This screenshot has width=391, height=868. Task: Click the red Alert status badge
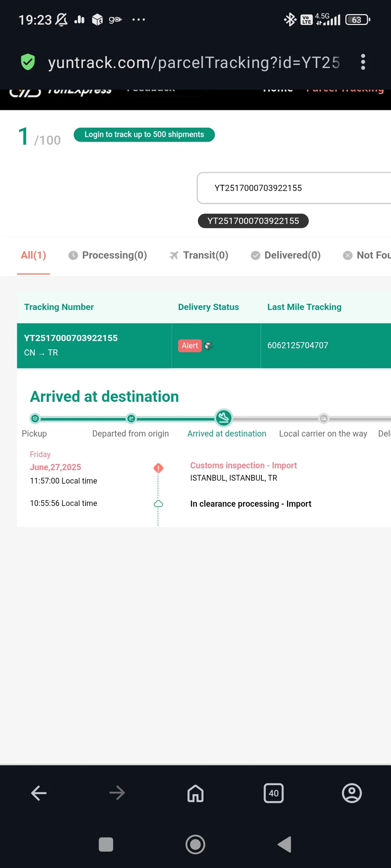pyautogui.click(x=190, y=346)
